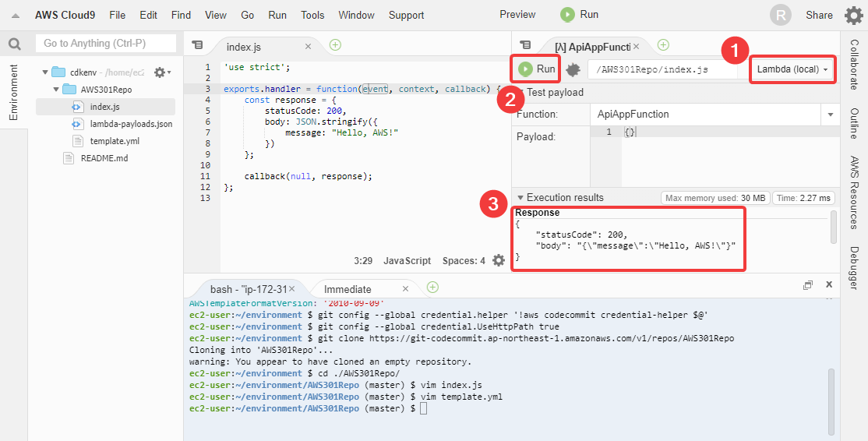Open the Outline side panel
The image size is (868, 441).
coord(854,123)
